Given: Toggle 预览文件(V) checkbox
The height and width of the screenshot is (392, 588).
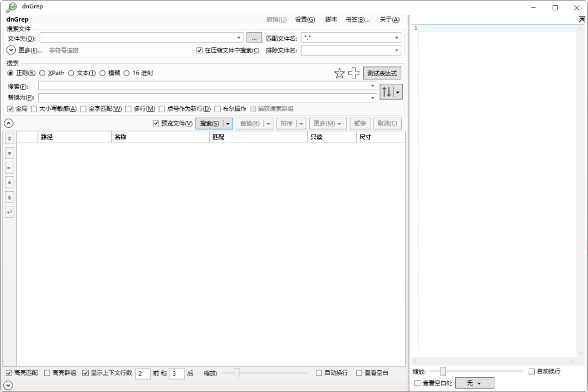Looking at the screenshot, I should [156, 123].
